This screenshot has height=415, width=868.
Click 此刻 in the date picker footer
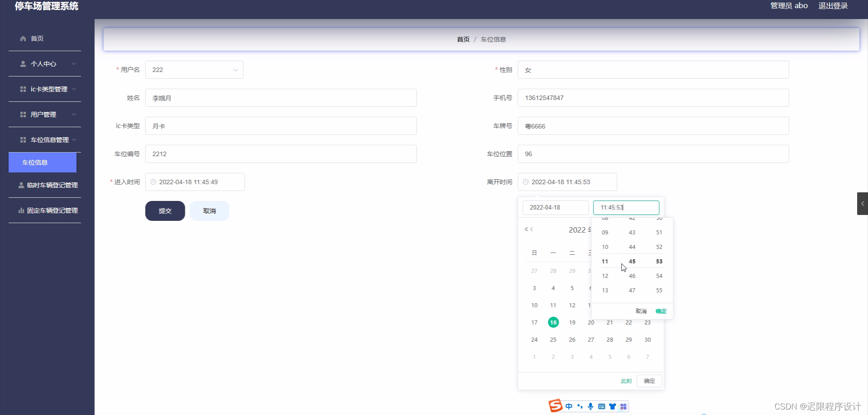pos(626,381)
